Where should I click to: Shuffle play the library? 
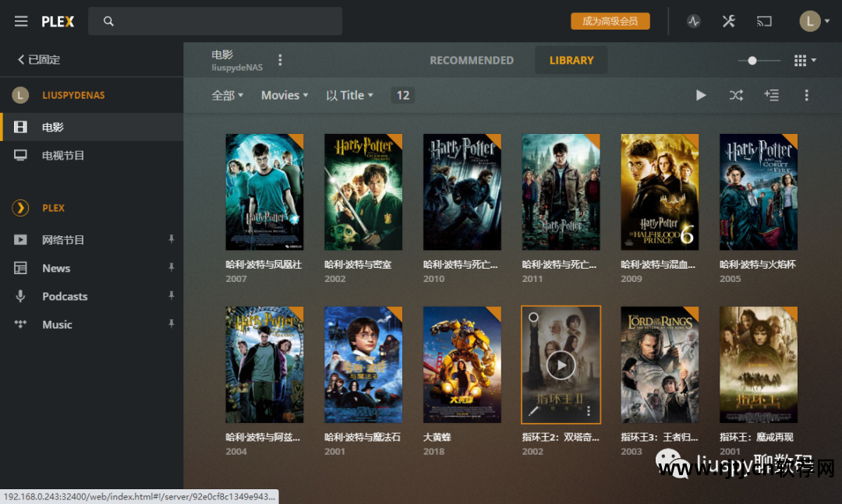click(x=736, y=96)
